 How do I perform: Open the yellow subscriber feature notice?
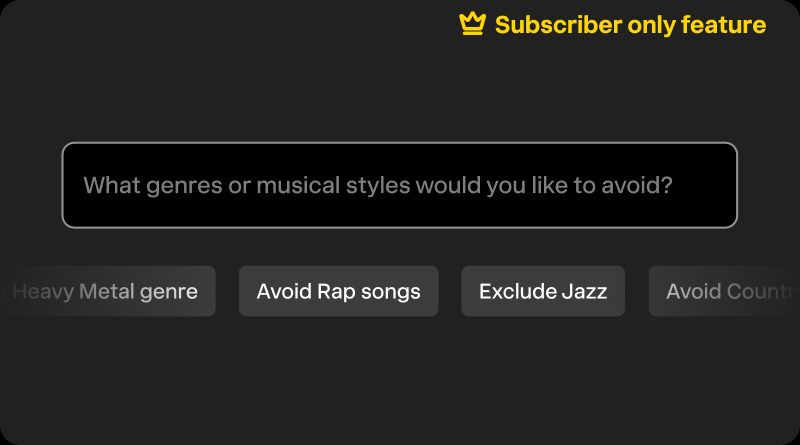click(612, 25)
